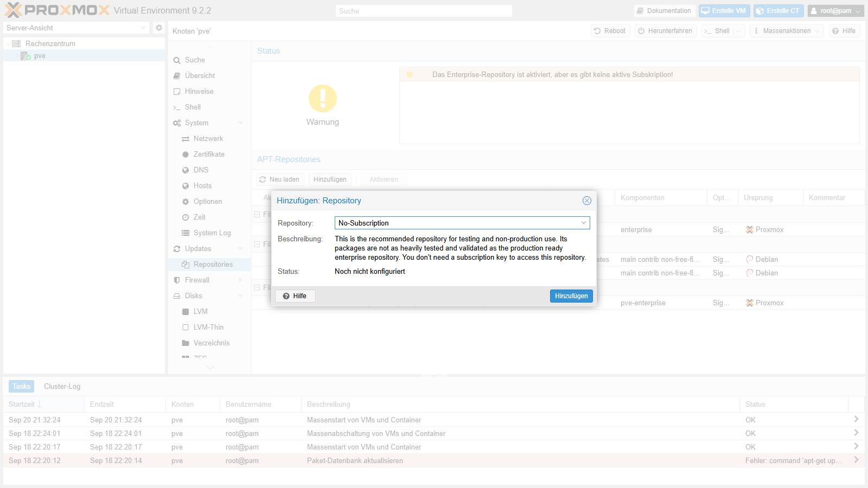Viewport: 868px width, 488px height.
Task: Sort tasks by Startzeit column
Action: coord(43,404)
